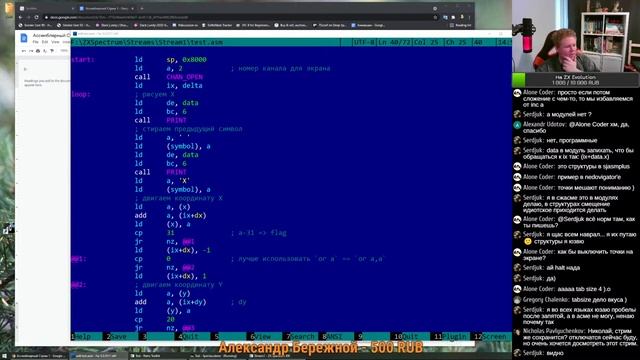Open the Google Docs home icon
Viewport: 640px width, 360px height.
click(x=24, y=38)
